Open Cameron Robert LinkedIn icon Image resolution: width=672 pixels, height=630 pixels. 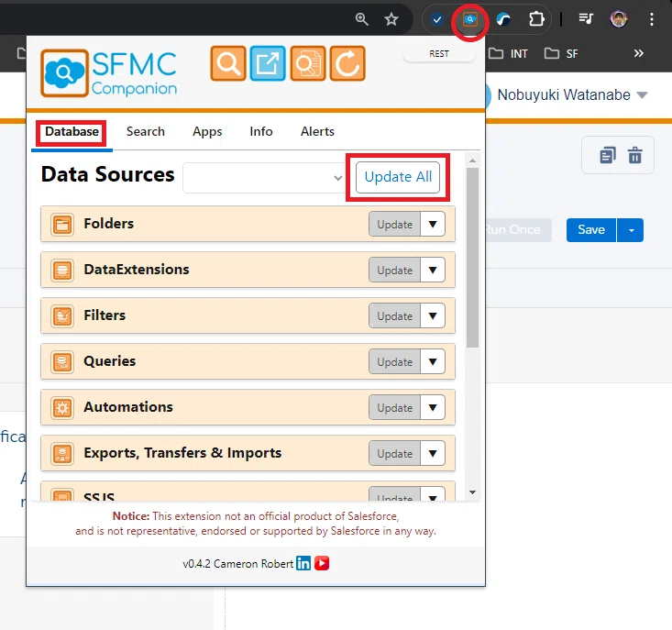(303, 563)
